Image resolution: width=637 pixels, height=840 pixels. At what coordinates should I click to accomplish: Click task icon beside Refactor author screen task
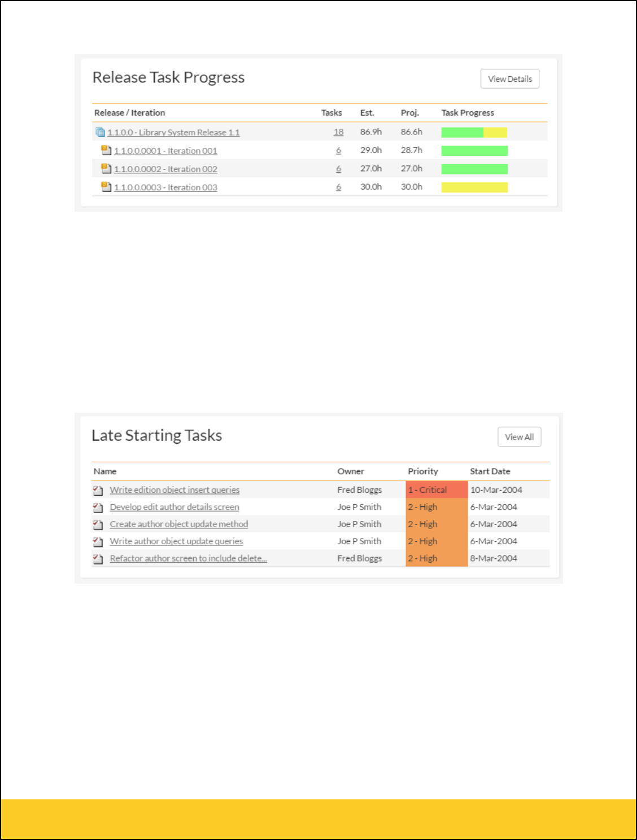[x=98, y=559]
